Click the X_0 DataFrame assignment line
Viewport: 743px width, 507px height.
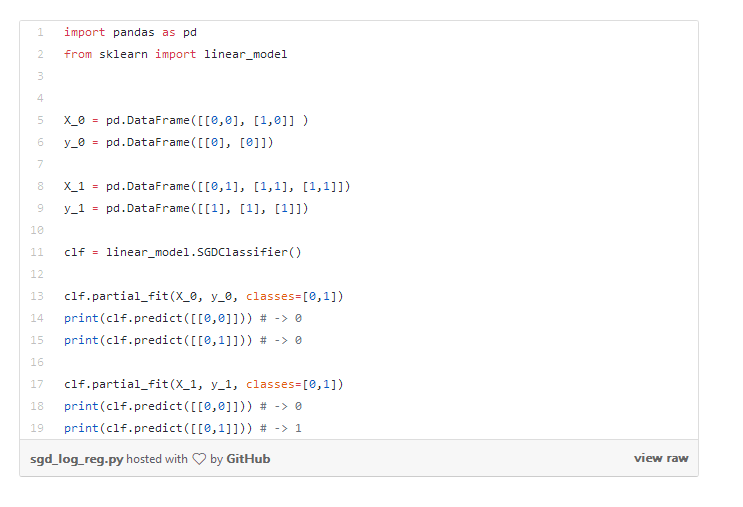[x=186, y=120]
